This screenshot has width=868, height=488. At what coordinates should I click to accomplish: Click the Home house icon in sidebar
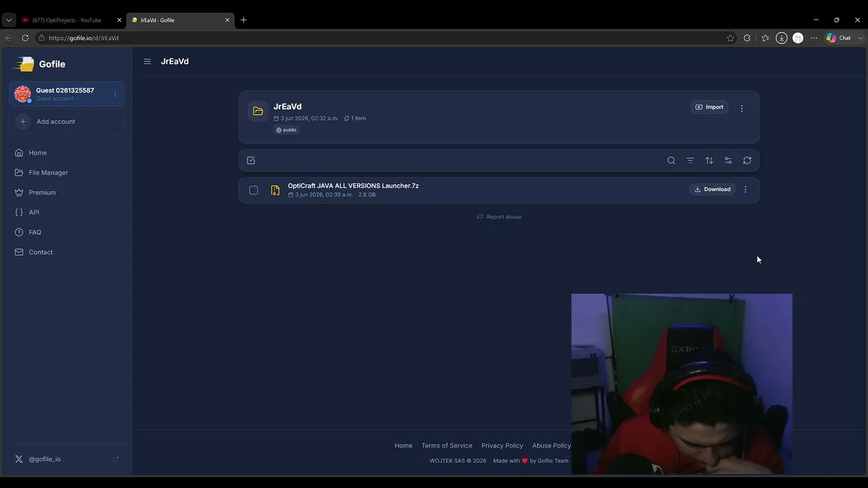pyautogui.click(x=19, y=152)
